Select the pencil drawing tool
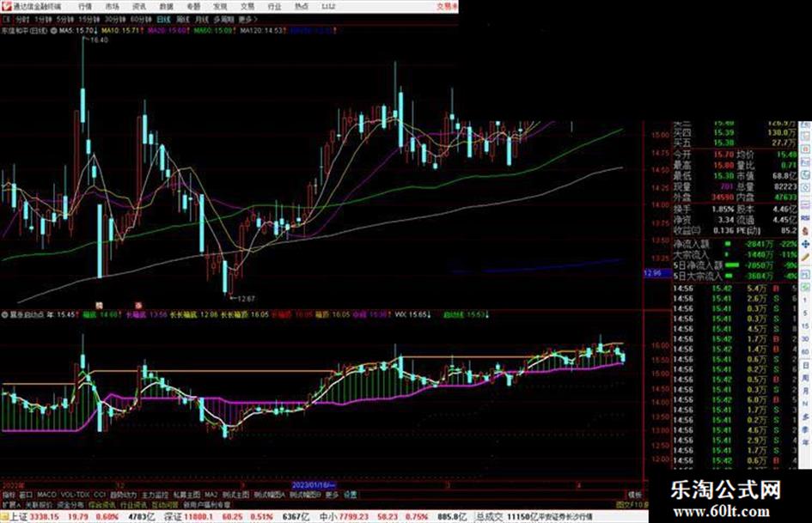 805,257
